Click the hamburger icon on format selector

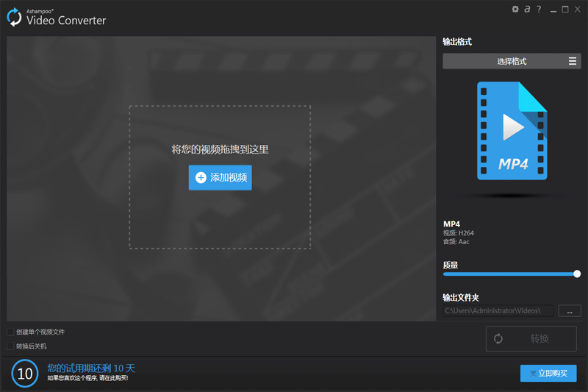click(573, 61)
